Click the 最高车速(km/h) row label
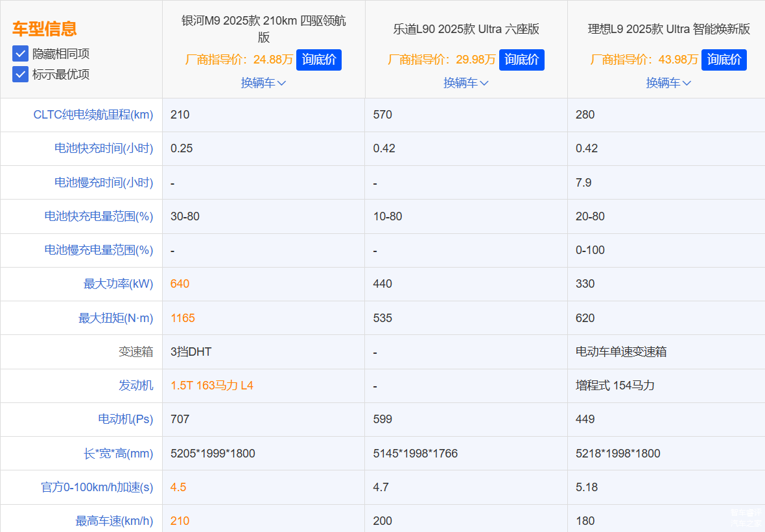Image resolution: width=765 pixels, height=532 pixels. [114, 521]
